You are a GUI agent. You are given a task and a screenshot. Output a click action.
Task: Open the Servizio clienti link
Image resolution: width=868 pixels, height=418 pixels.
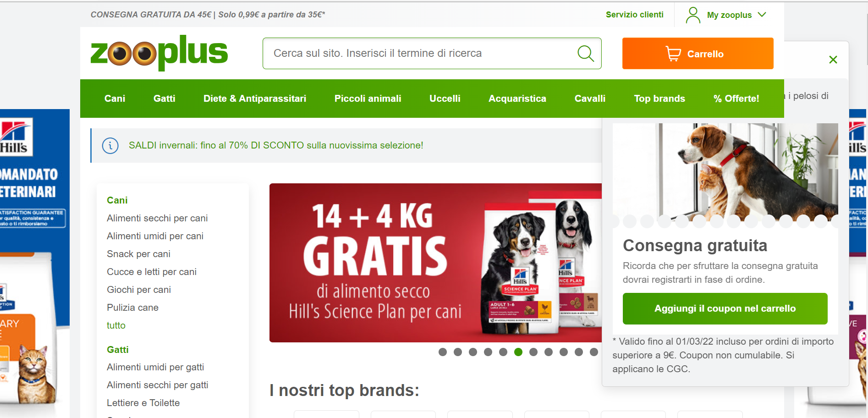(x=634, y=15)
